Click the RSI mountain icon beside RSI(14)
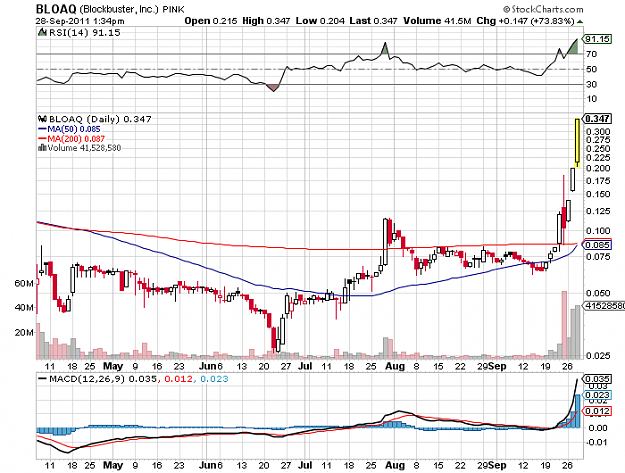 pyautogui.click(x=42, y=32)
